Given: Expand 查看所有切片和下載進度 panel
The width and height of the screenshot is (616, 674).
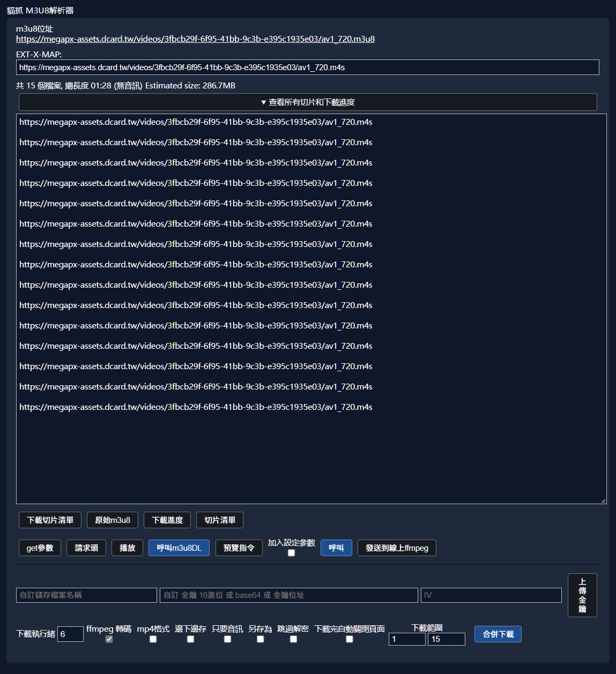Looking at the screenshot, I should click(x=308, y=102).
